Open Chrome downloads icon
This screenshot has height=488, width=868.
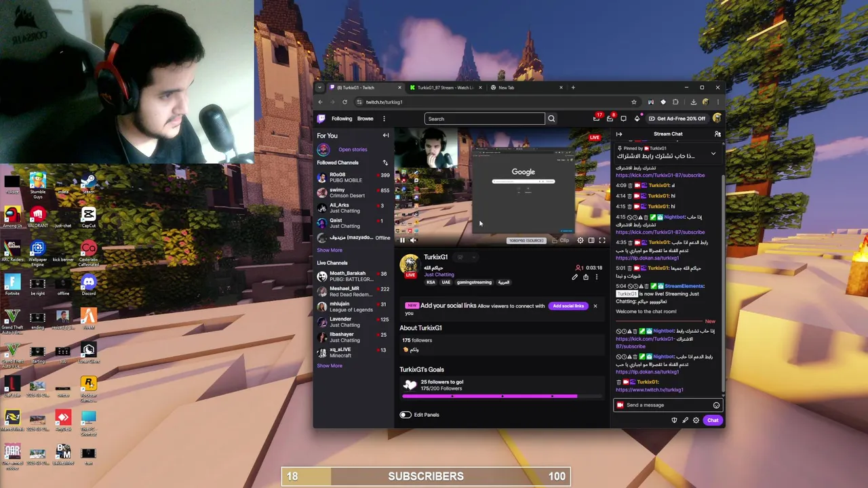(693, 102)
